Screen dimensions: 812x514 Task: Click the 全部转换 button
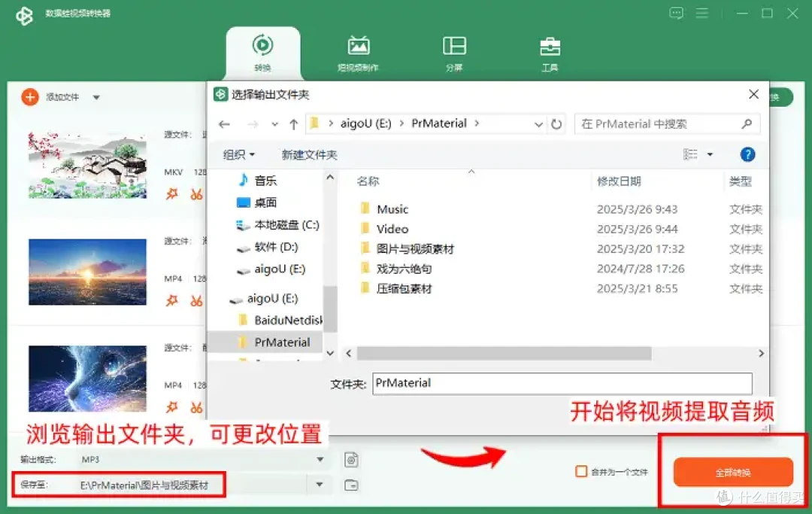[733, 472]
